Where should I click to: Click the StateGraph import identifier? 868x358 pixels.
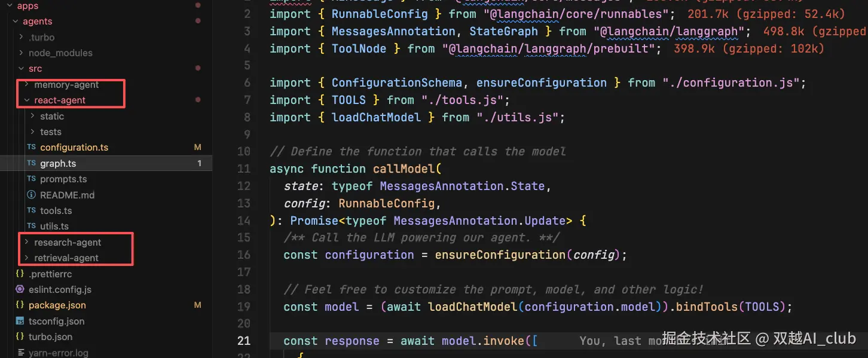pos(504,31)
